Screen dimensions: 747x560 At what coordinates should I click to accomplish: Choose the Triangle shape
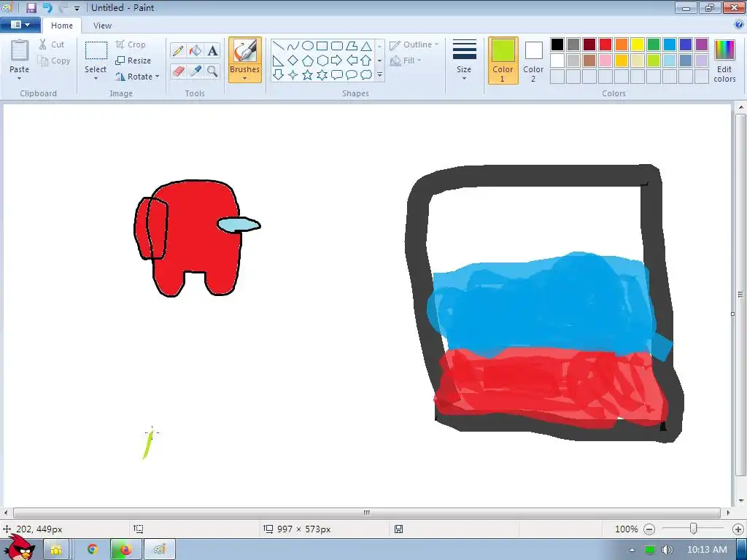click(x=366, y=46)
